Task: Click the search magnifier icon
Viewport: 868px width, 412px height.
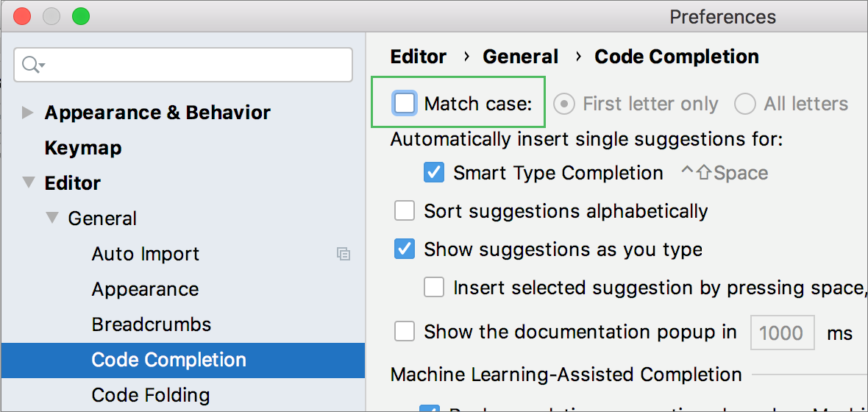Action: (x=32, y=65)
